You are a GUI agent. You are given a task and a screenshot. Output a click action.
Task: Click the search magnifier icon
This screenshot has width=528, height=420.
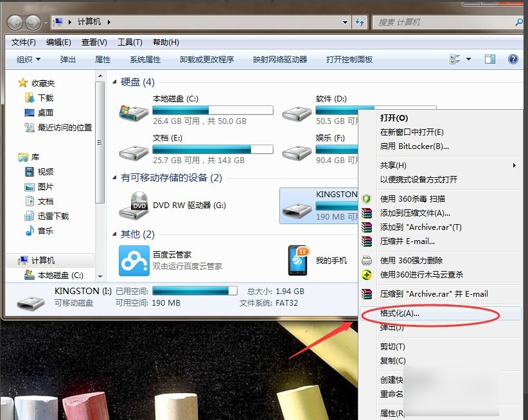click(519, 22)
